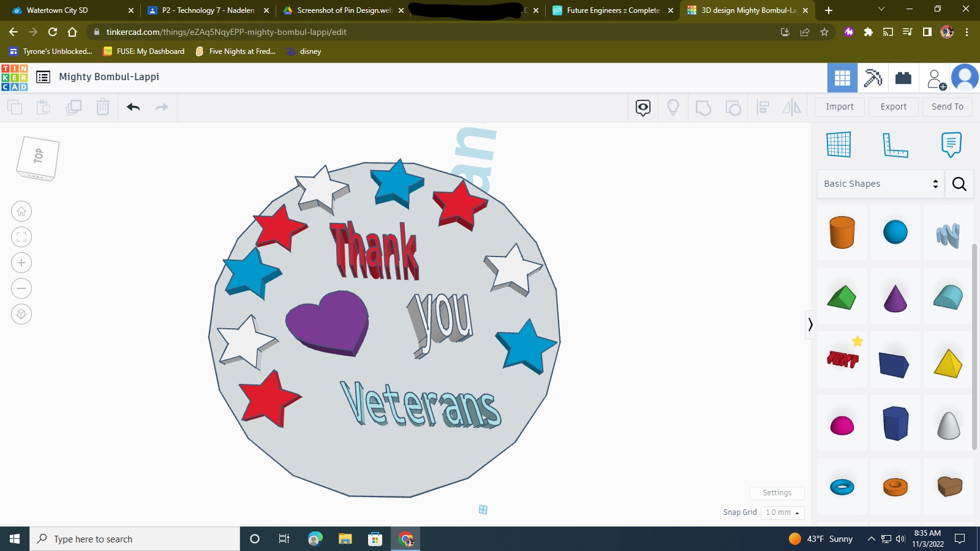Pick the orange Cylinder shape
Image resolution: width=980 pixels, height=551 pixels.
(842, 232)
